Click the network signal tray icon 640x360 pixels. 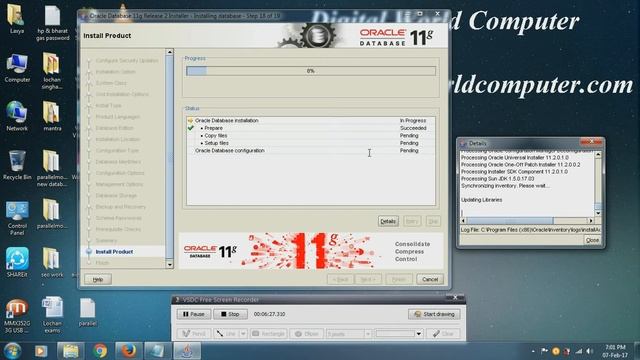point(579,351)
